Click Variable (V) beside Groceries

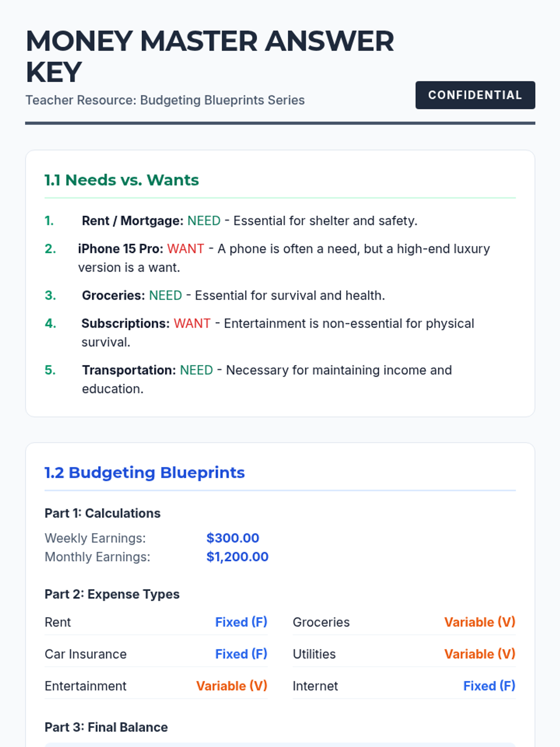[x=480, y=622]
